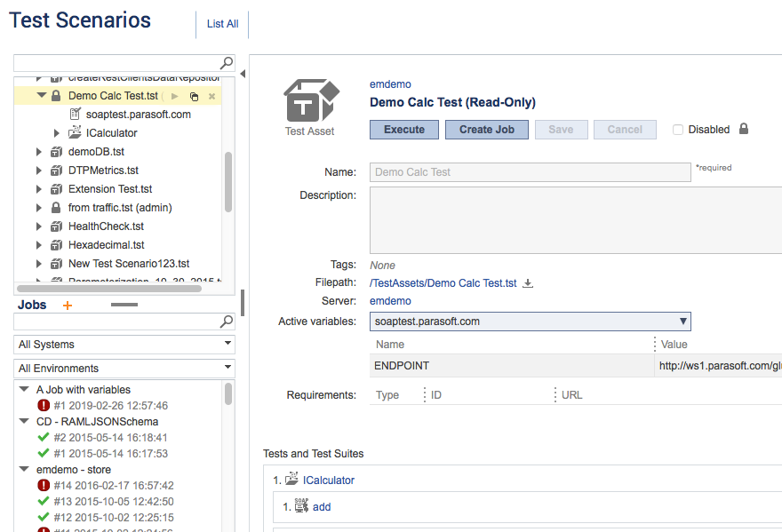
Task: Click the Requirements URL column header
Action: tap(572, 395)
